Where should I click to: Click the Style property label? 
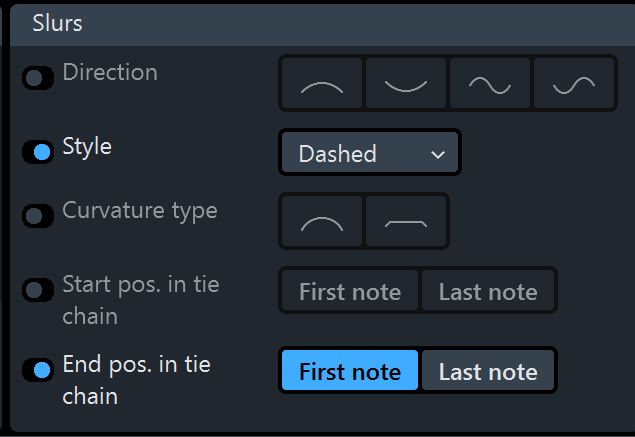[x=87, y=147]
